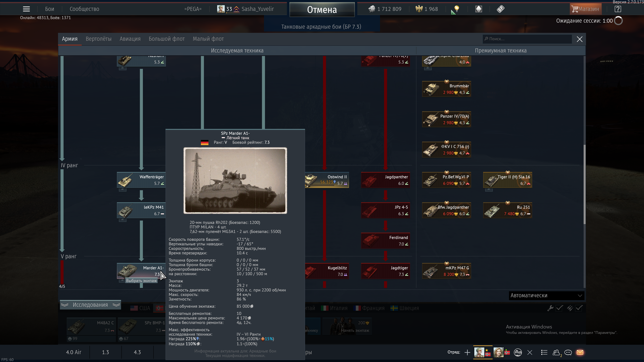
Task: Switch to the Вертолёты tab
Action: click(98, 39)
